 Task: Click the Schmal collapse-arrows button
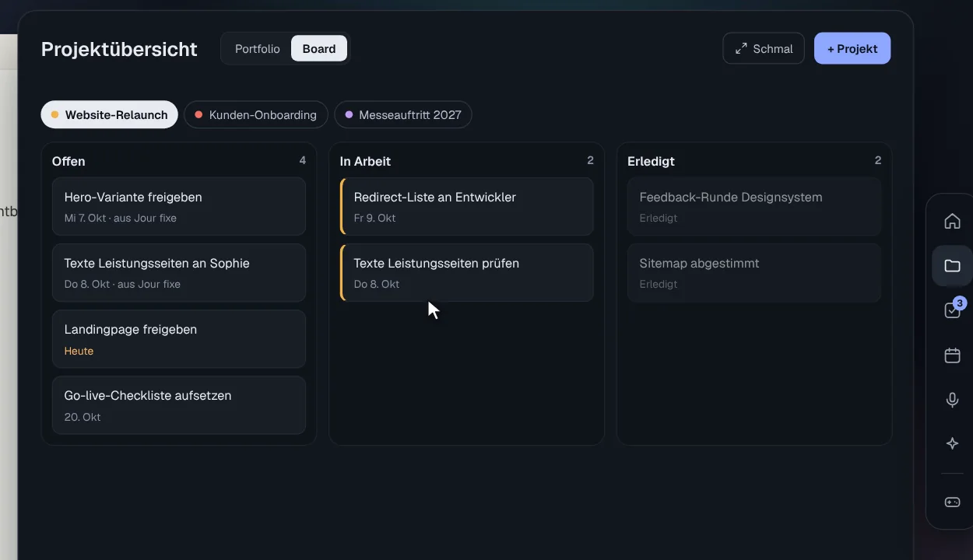pyautogui.click(x=763, y=48)
